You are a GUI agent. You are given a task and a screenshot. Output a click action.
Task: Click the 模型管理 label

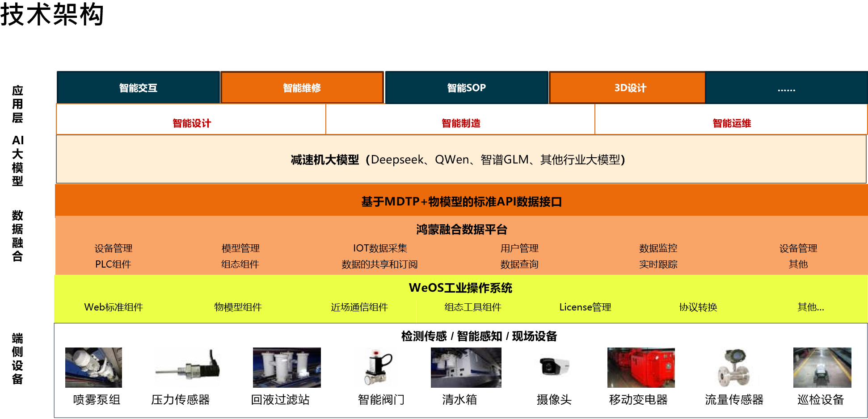coord(240,248)
